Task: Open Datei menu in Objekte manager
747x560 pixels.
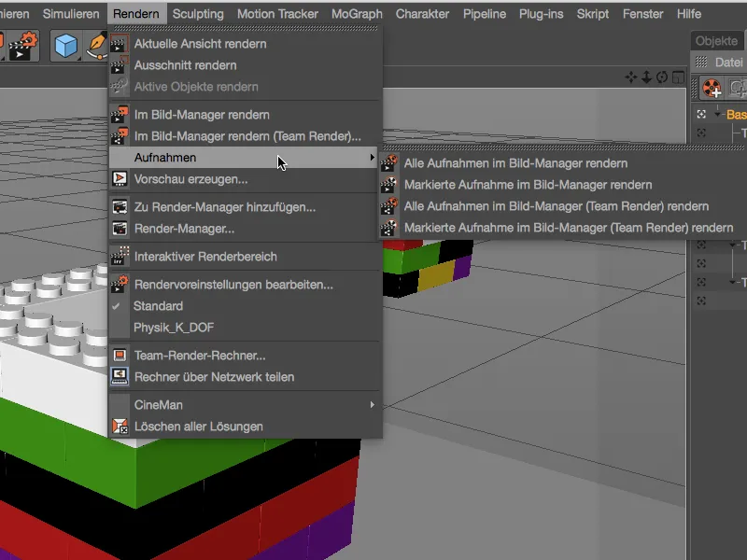Action: [728, 62]
